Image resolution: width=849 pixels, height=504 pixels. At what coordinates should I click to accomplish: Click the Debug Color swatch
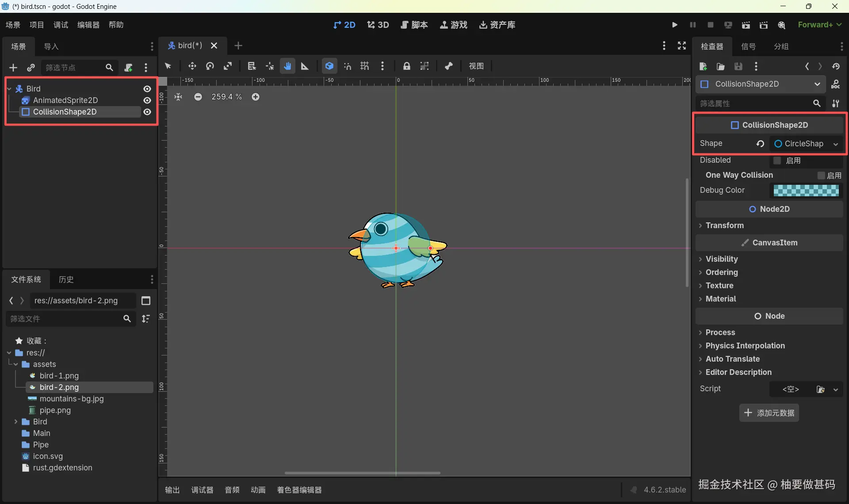tap(807, 190)
